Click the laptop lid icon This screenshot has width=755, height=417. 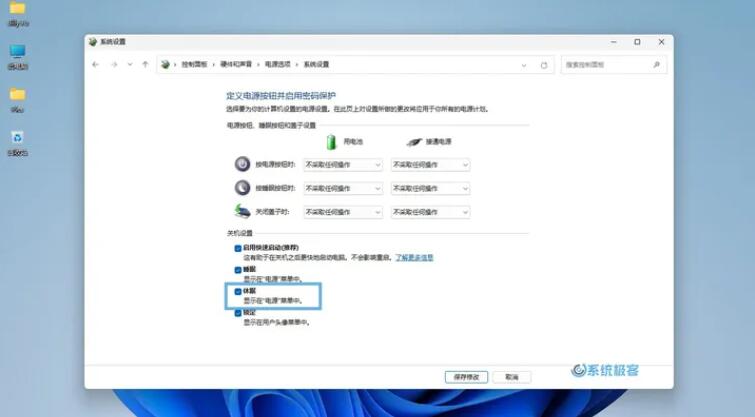pyautogui.click(x=242, y=211)
